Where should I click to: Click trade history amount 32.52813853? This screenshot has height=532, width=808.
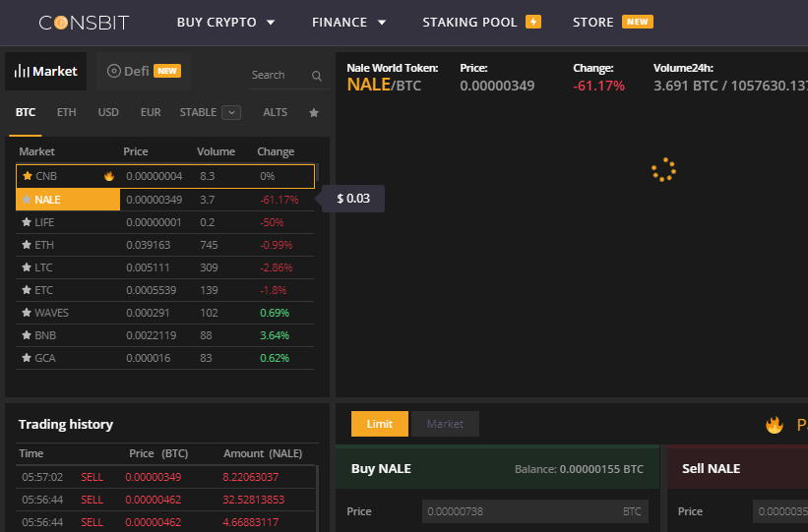254,500
